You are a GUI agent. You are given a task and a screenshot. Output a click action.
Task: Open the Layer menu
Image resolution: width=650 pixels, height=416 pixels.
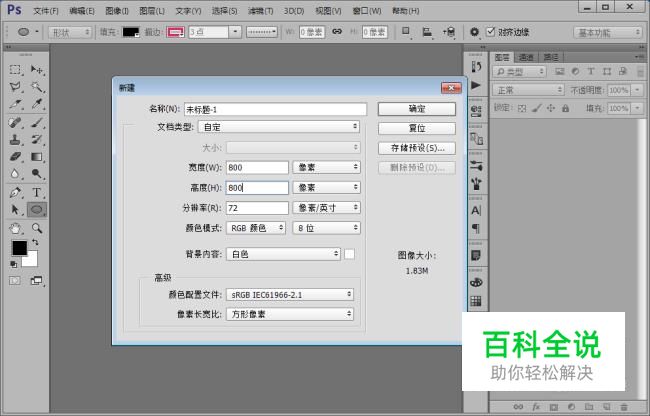(152, 11)
